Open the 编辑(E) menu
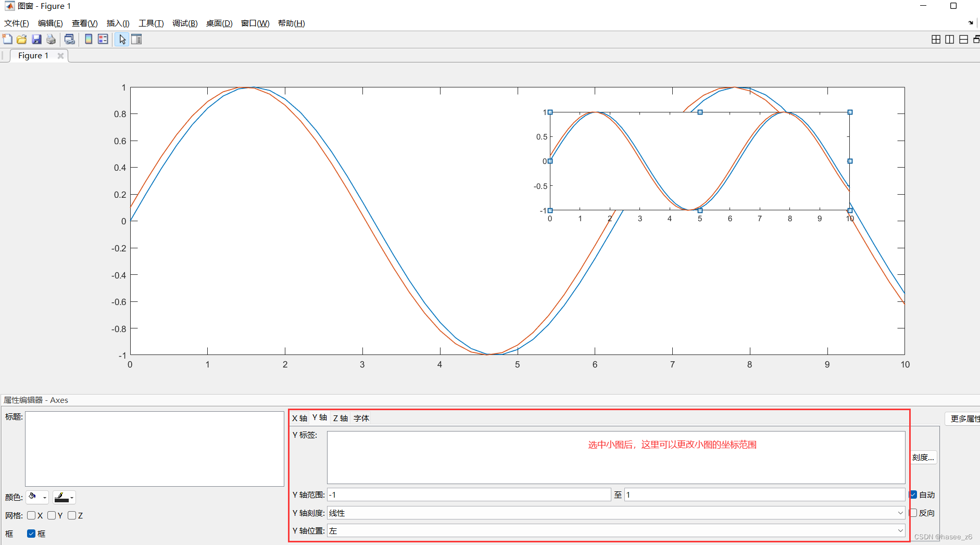 (51, 23)
